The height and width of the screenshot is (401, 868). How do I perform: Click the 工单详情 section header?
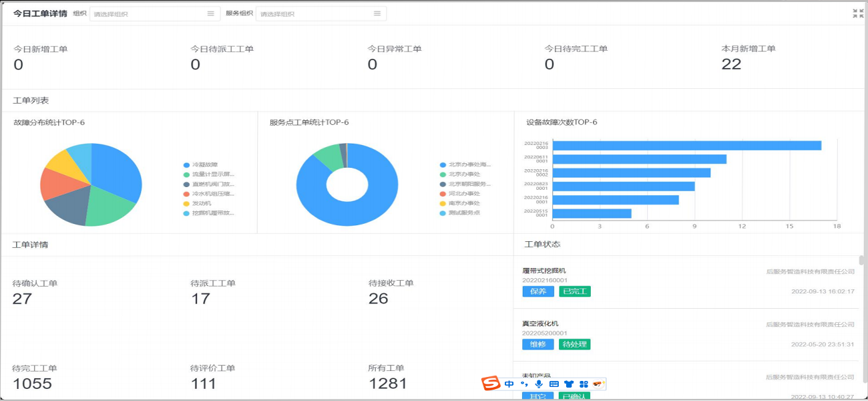click(30, 245)
